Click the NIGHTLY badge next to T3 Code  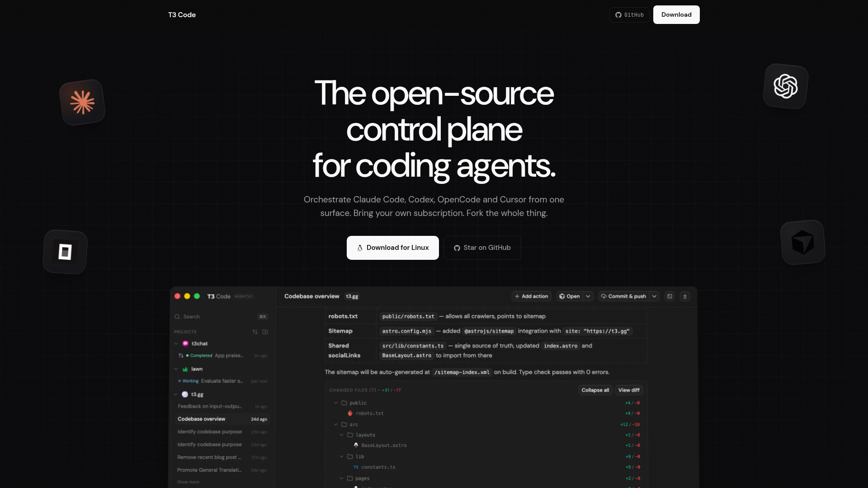coord(244,296)
